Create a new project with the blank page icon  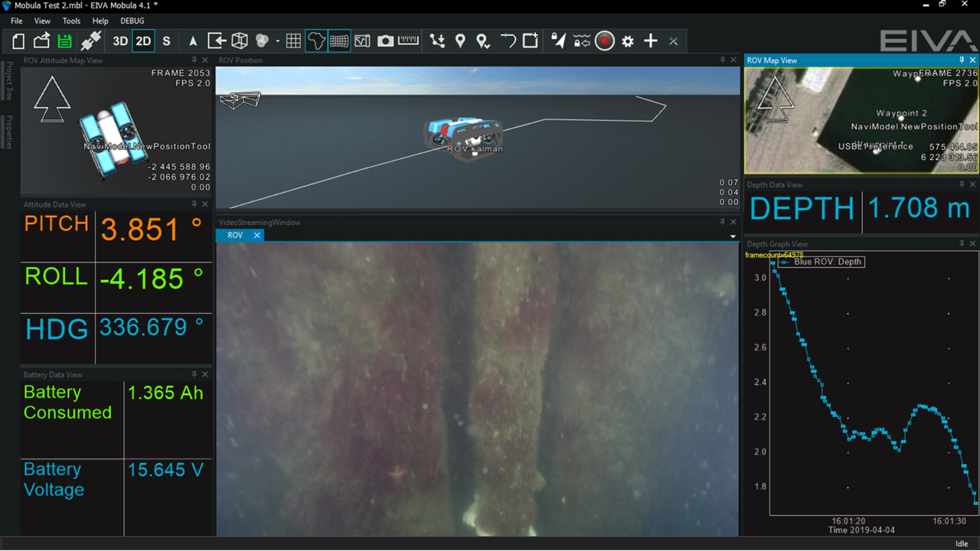click(x=18, y=41)
